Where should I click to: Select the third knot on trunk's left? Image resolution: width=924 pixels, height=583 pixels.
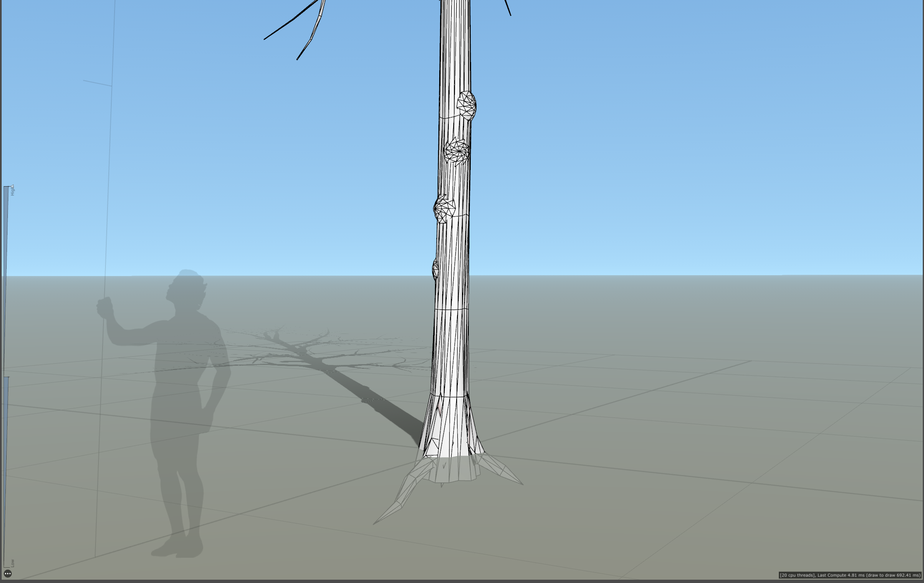pos(443,208)
